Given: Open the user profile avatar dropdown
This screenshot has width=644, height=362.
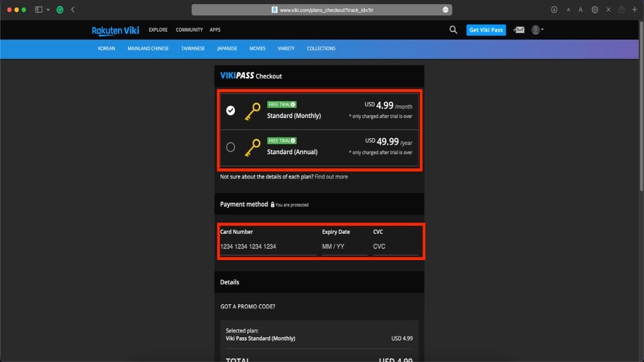Looking at the screenshot, I should click(x=537, y=29).
